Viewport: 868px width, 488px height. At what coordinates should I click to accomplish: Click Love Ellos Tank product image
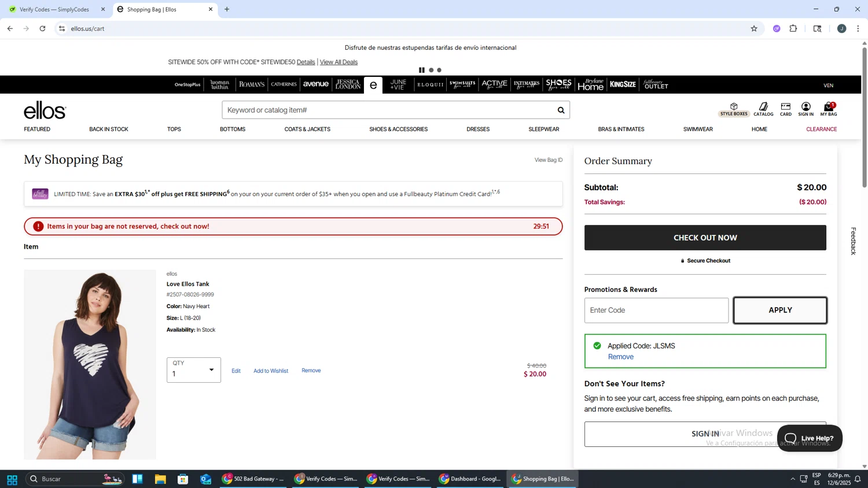(x=90, y=364)
